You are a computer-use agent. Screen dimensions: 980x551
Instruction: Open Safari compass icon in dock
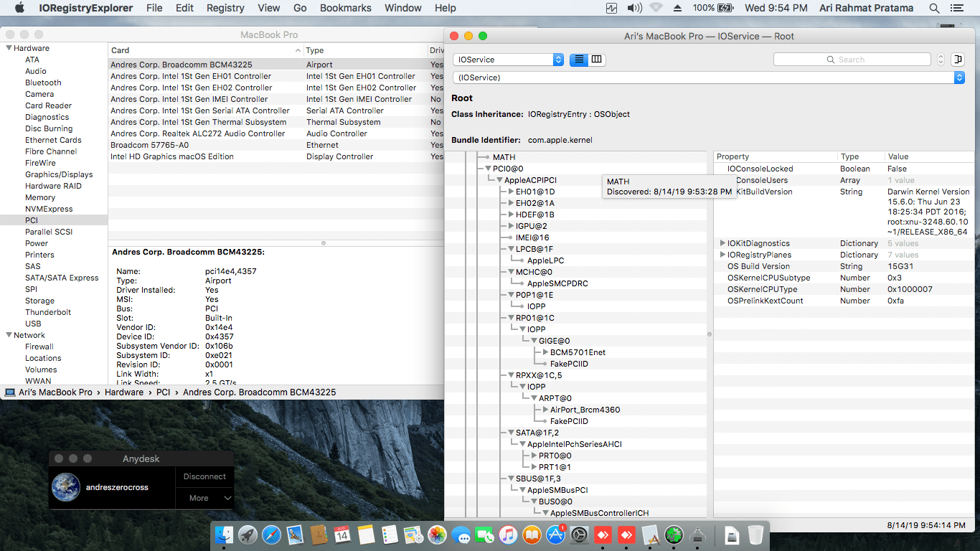coord(271,534)
